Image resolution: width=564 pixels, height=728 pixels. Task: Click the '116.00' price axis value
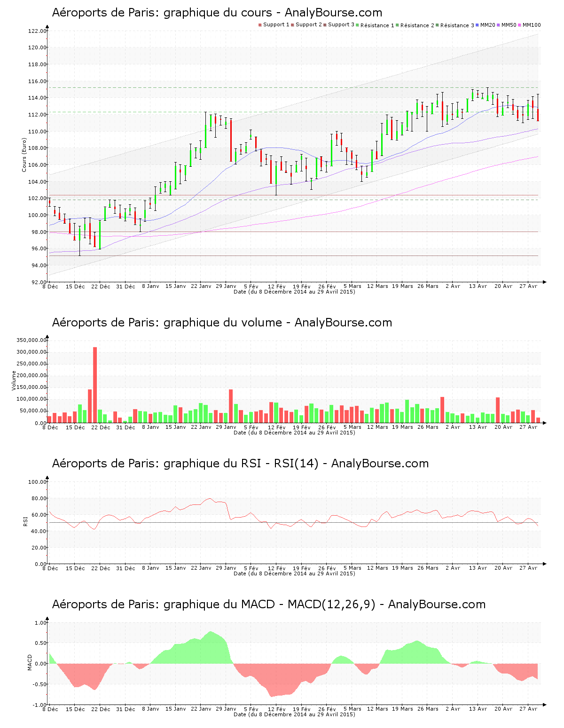pos(37,81)
